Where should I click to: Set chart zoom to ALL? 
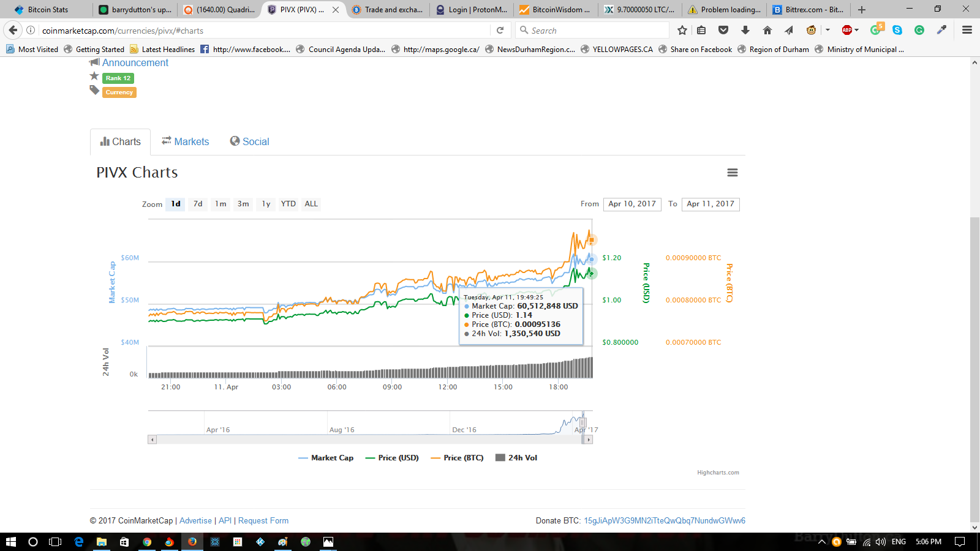click(x=311, y=204)
